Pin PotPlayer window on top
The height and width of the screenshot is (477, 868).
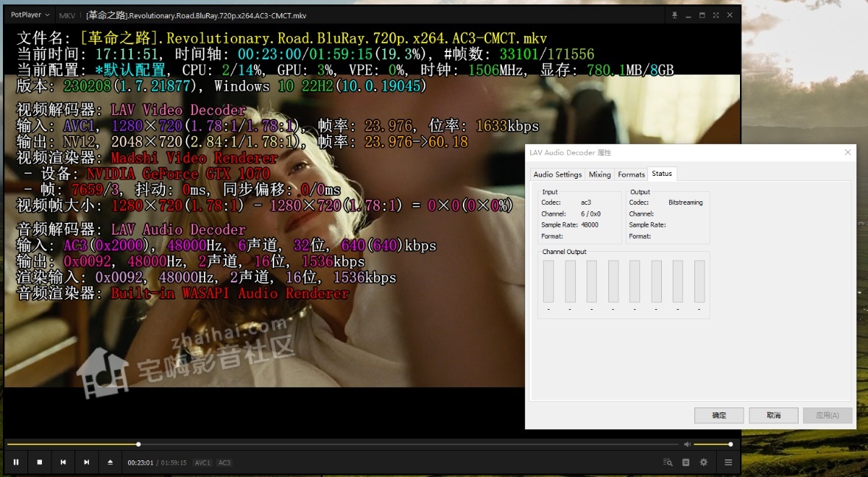[x=674, y=14]
